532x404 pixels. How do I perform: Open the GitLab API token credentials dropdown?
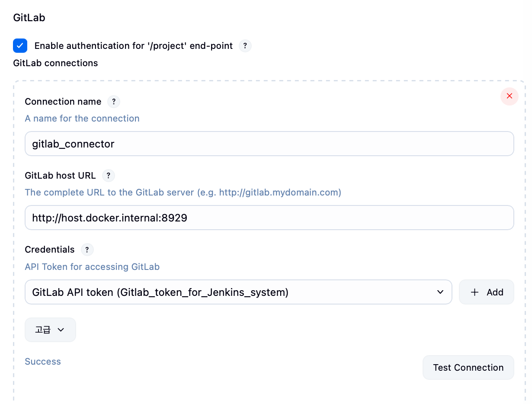pos(238,292)
